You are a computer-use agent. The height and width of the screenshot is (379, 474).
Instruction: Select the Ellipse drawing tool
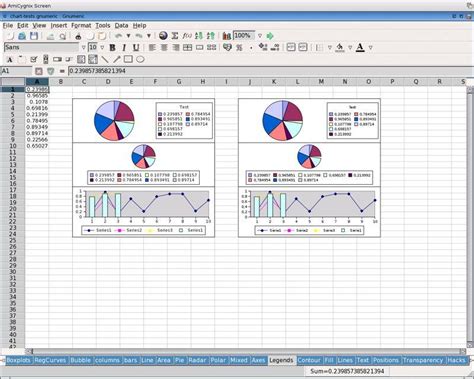tap(140, 59)
